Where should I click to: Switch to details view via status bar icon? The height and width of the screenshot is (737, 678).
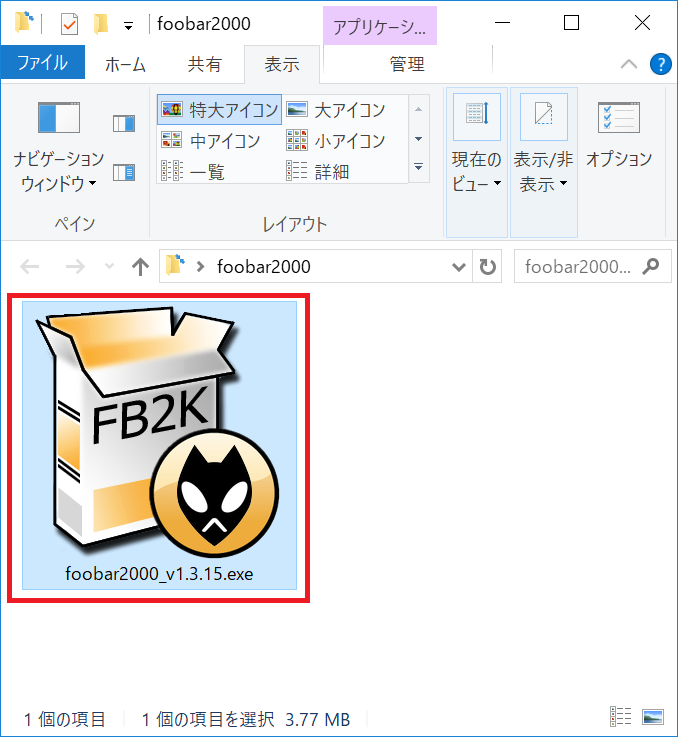[x=620, y=717]
